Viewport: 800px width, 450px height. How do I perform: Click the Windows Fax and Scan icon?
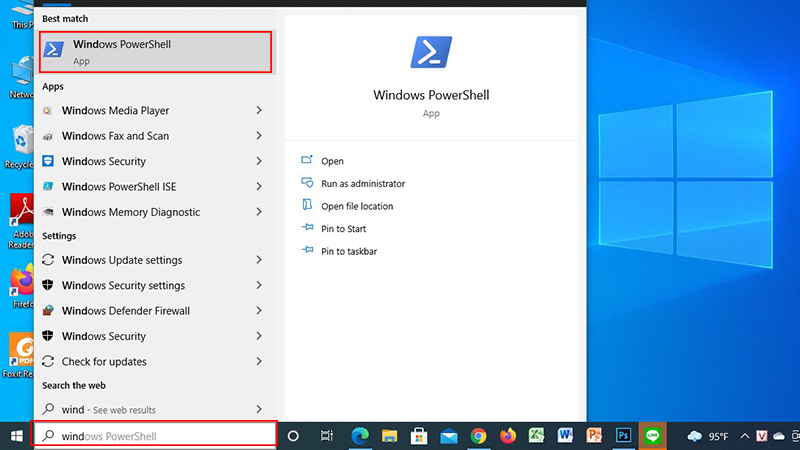click(x=48, y=136)
